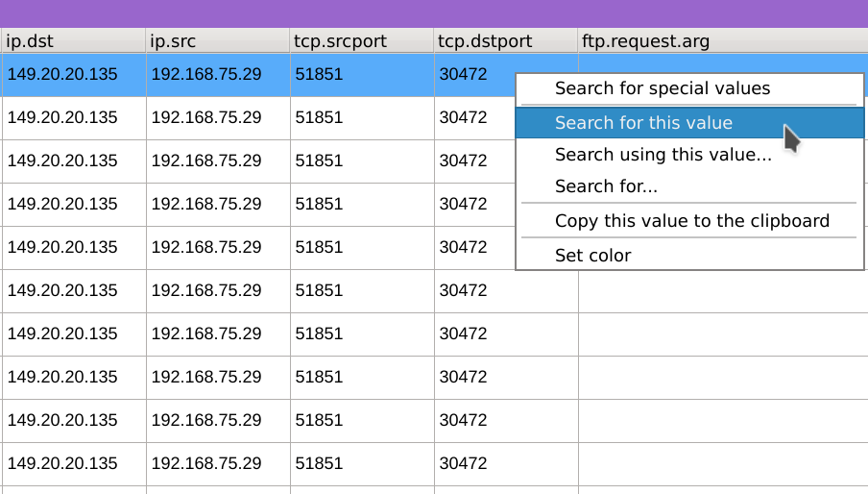Viewport: 868px width, 494px height.
Task: Click the purple title bar
Action: click(434, 13)
